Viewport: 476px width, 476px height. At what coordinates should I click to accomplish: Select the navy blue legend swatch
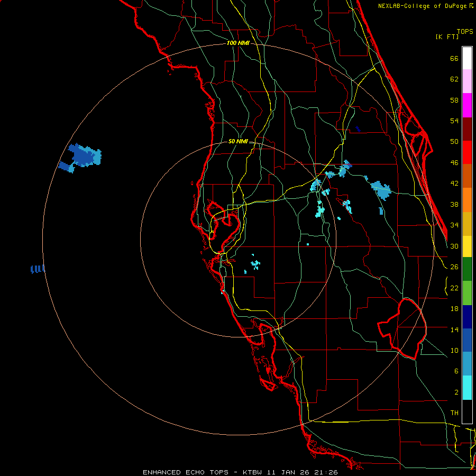point(467,317)
